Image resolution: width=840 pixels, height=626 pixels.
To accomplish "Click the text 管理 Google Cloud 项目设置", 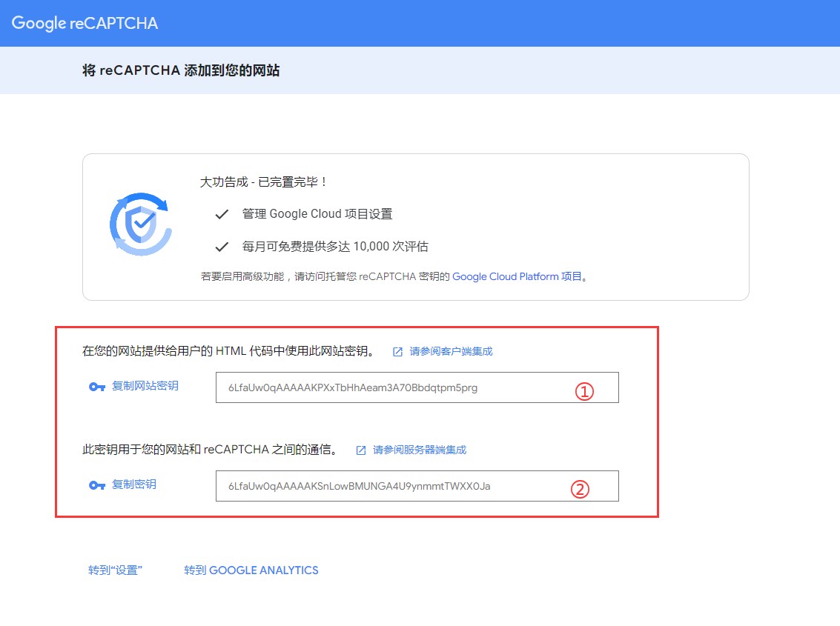I will 317,213.
